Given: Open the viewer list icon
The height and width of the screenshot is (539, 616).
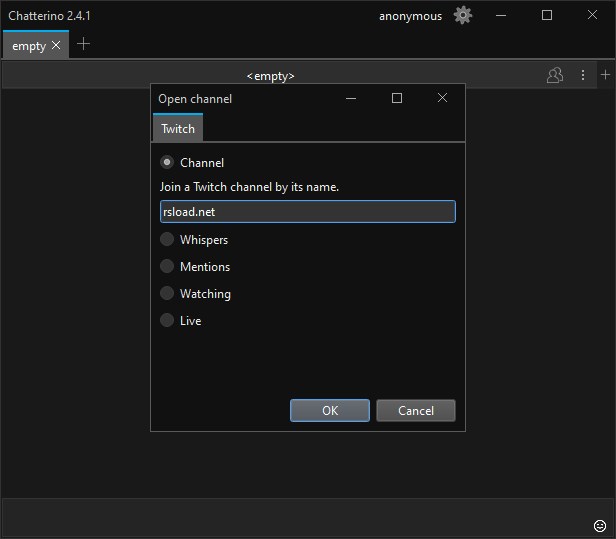Looking at the screenshot, I should point(554,75).
